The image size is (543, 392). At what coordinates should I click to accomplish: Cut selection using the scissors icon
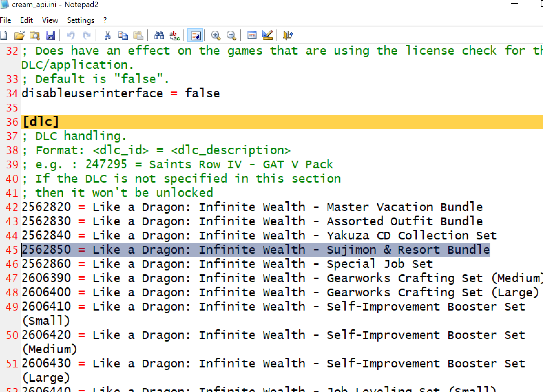[x=107, y=35]
